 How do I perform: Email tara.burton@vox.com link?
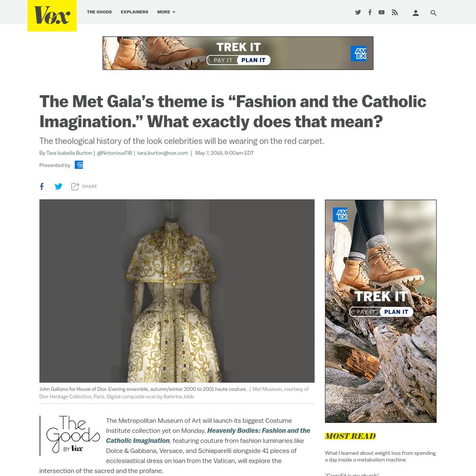click(162, 153)
